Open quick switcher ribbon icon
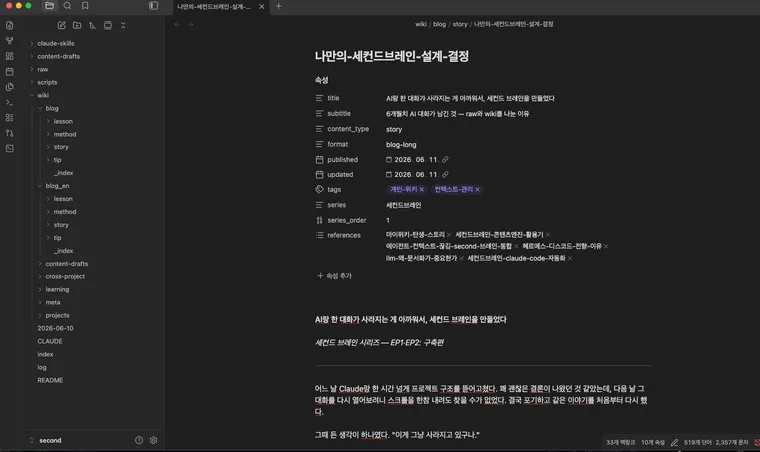 tap(10, 25)
